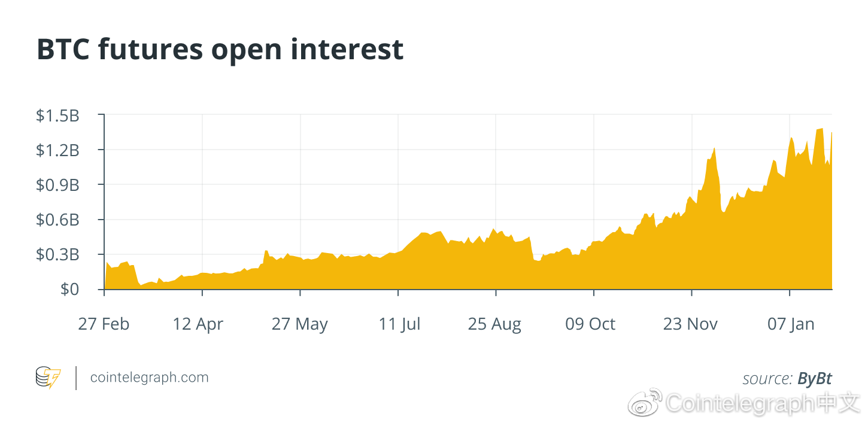
Task: Open the cointelegraph.com link
Action: pos(149,378)
